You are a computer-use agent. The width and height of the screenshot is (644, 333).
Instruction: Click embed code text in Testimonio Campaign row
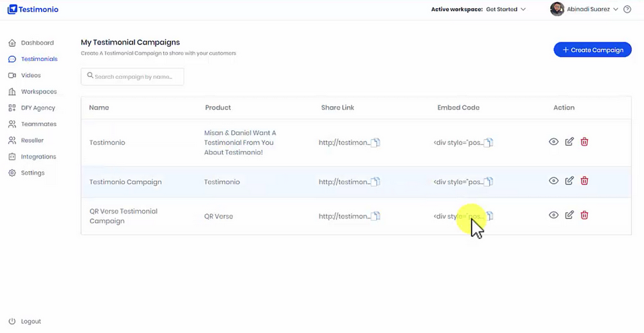(x=458, y=182)
